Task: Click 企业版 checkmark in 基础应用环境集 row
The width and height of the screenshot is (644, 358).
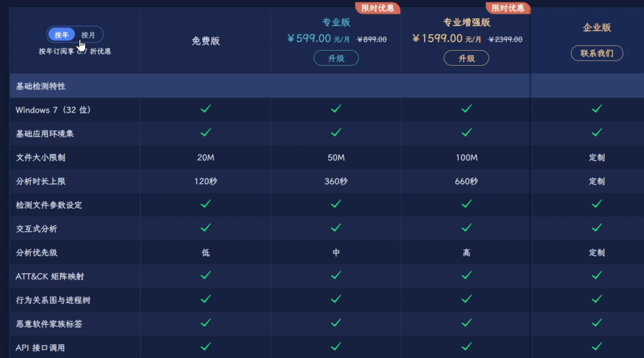Action: pyautogui.click(x=597, y=132)
